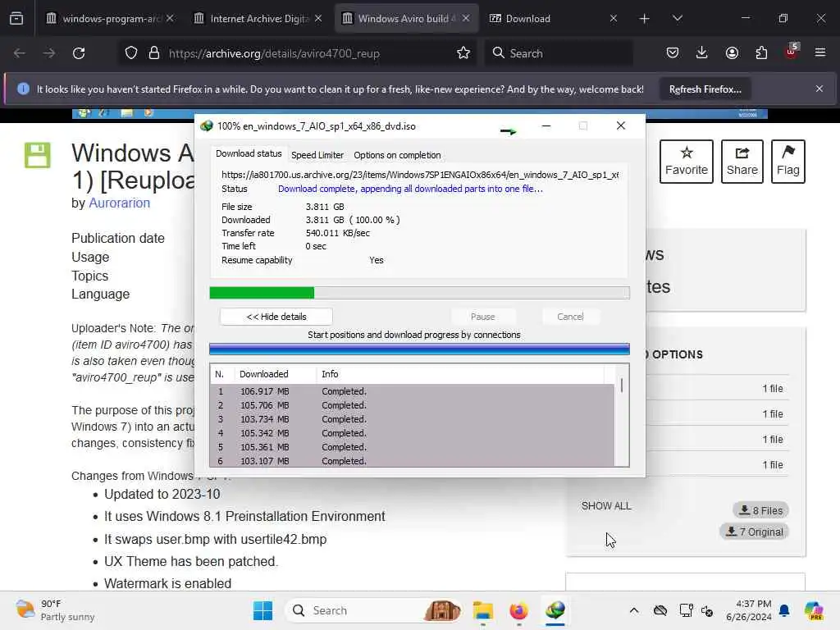Open the volume icon in system tray

coord(707,611)
